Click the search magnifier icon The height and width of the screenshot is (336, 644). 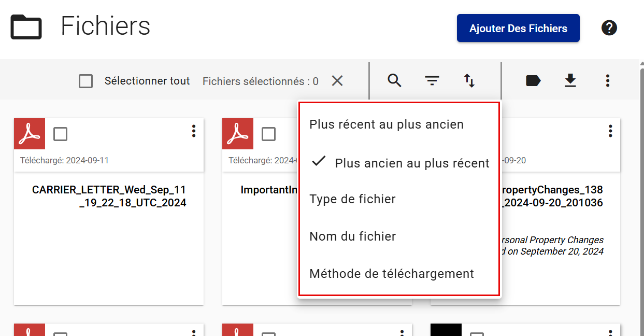tap(394, 81)
